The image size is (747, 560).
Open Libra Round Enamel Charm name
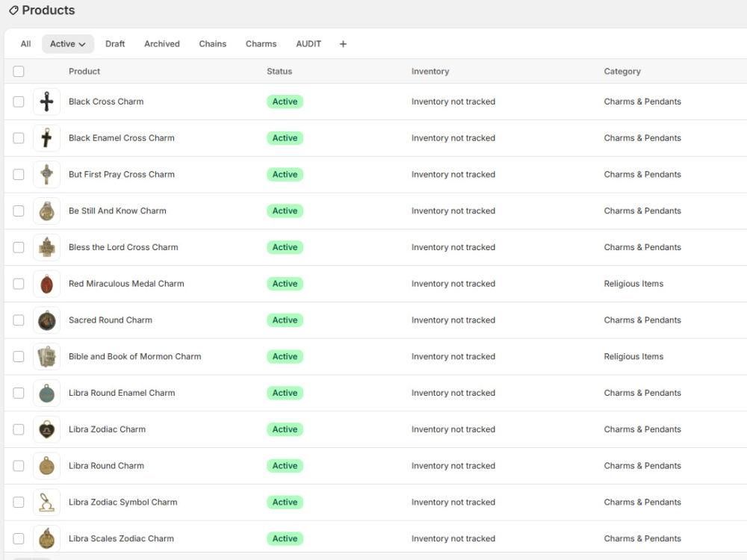pos(122,393)
